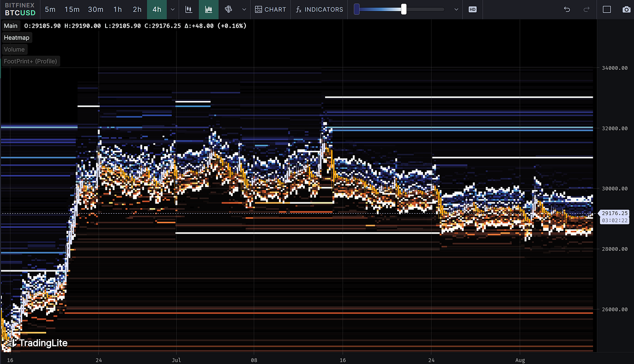
Task: Click the 34000.00 price axis label
Action: click(614, 68)
